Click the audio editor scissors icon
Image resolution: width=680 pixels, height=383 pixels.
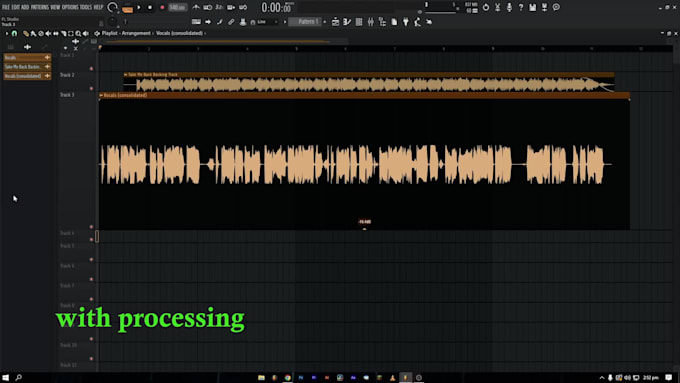[x=497, y=7]
